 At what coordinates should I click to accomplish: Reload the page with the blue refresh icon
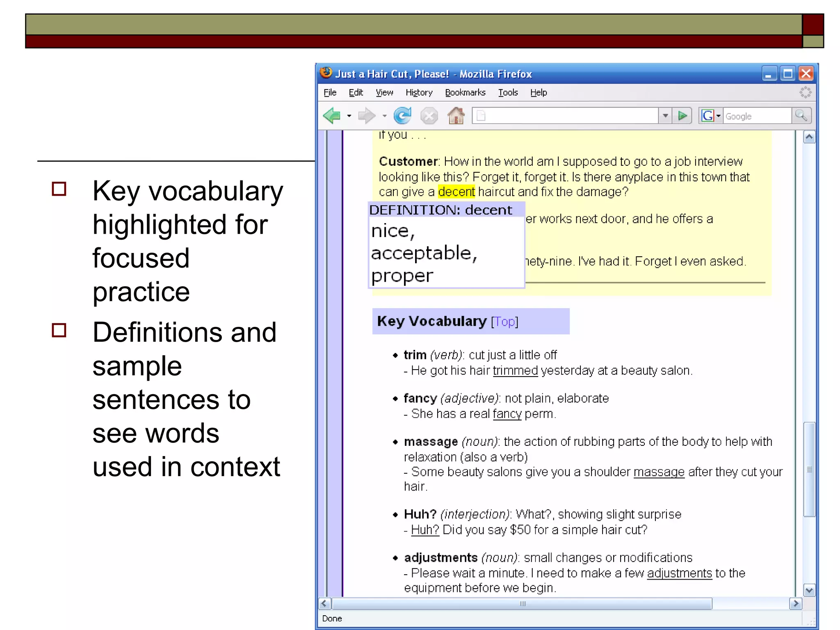[402, 116]
